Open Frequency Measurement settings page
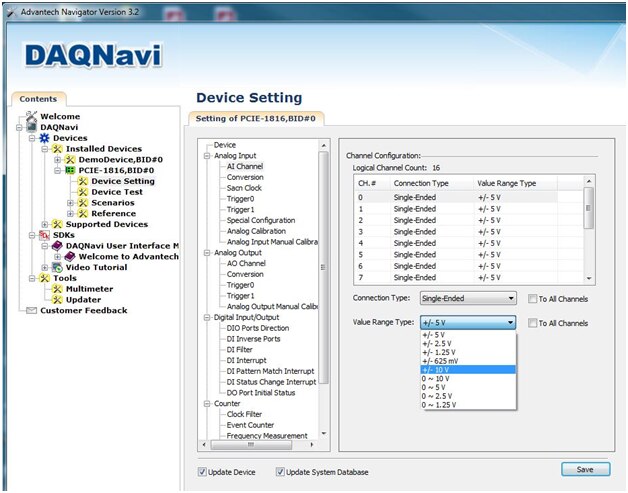 267,436
